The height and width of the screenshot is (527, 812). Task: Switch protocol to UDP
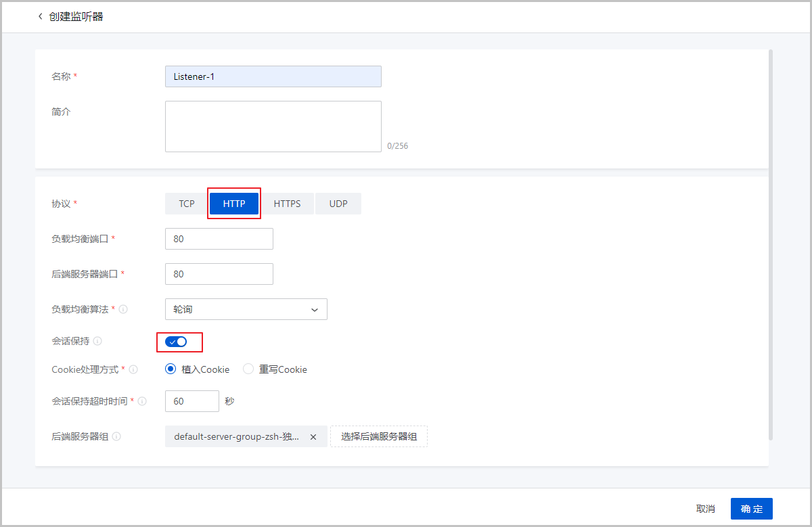pyautogui.click(x=338, y=204)
